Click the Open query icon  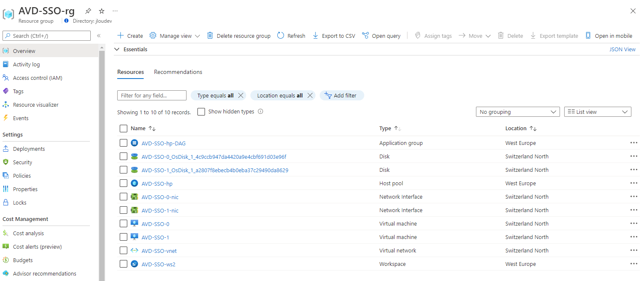365,36
